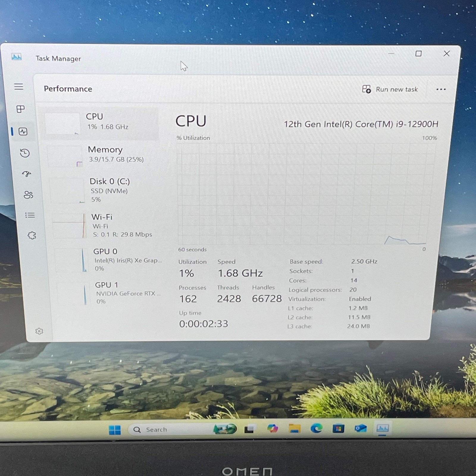This screenshot has height=476, width=476.
Task: Open the Processes page icon
Action: (x=21, y=109)
